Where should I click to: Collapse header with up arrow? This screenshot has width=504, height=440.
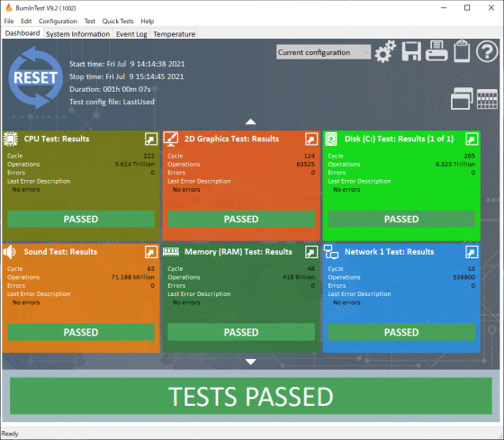click(251, 121)
